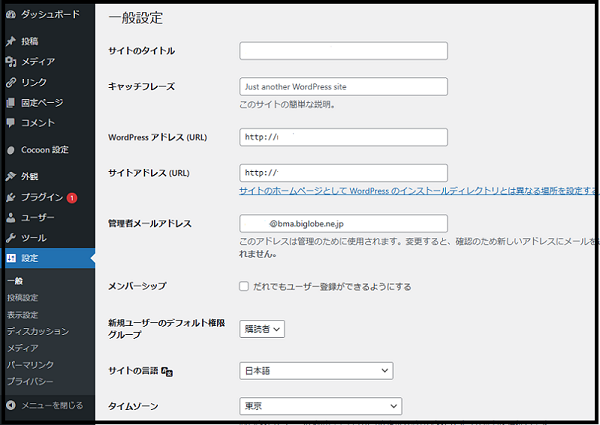The image size is (600, 425).
Task: Focus the キャッチフレーズ input field
Action: [344, 86]
